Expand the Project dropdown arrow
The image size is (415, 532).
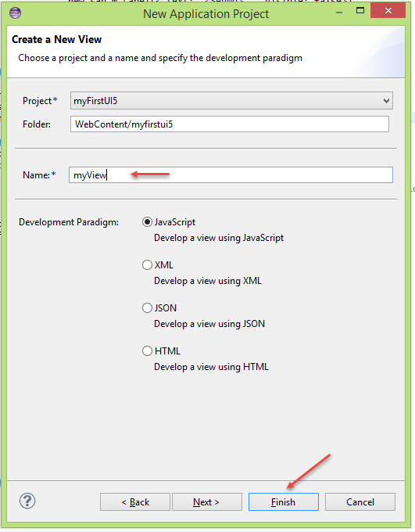point(386,101)
